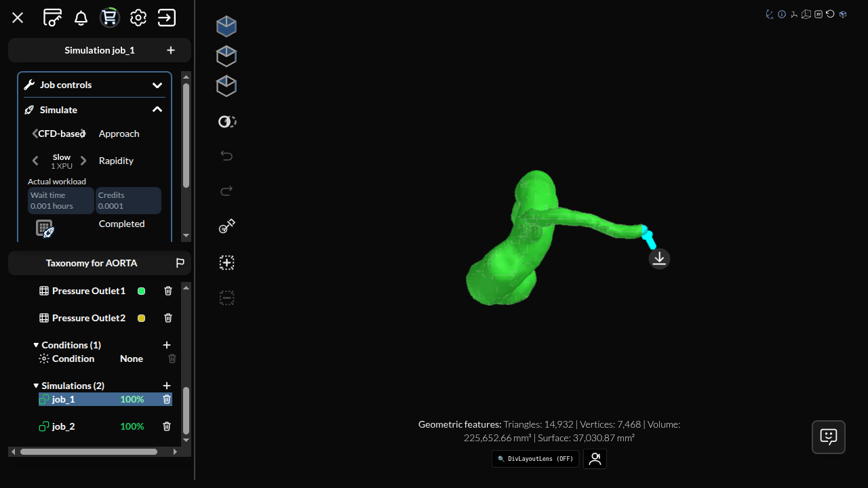Screen dimensions: 868x488
Task: Add a new Condition with the plus button
Action: tap(166, 345)
